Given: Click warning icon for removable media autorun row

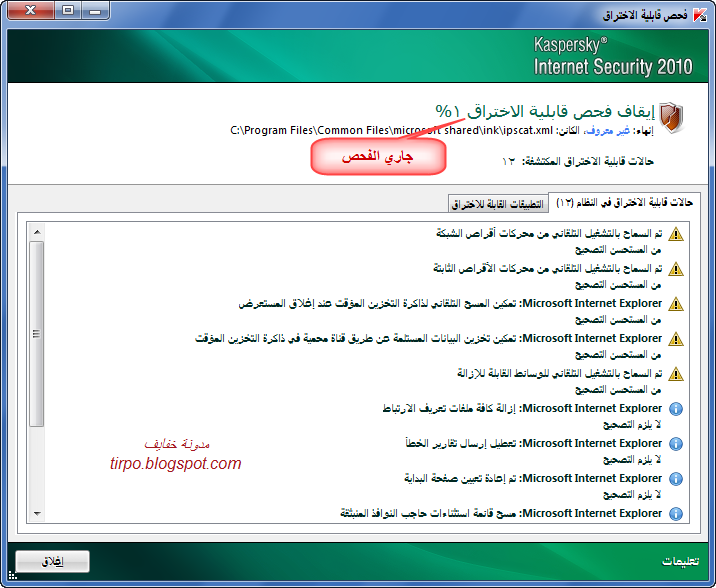Looking at the screenshot, I should pyautogui.click(x=676, y=374).
